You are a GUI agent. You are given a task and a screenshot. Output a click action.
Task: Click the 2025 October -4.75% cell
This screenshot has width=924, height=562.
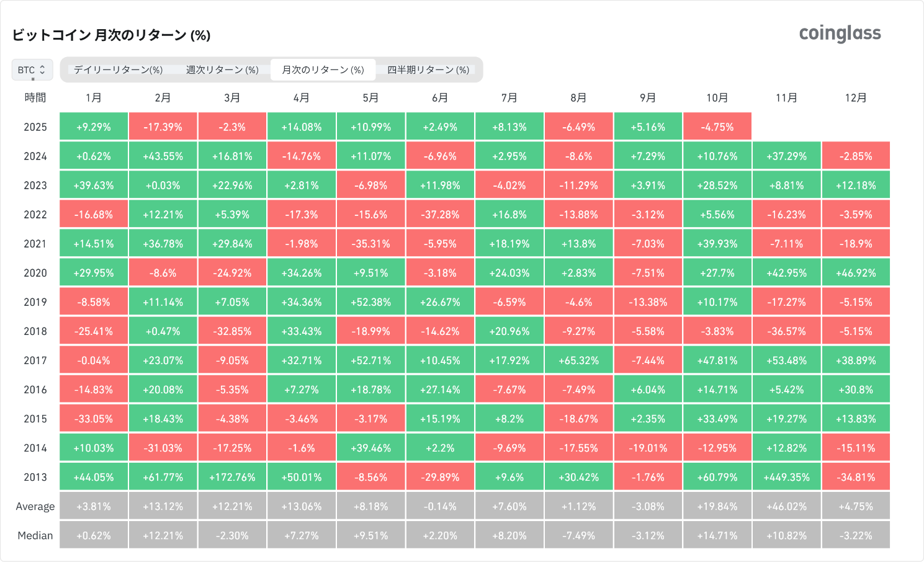[x=717, y=127]
